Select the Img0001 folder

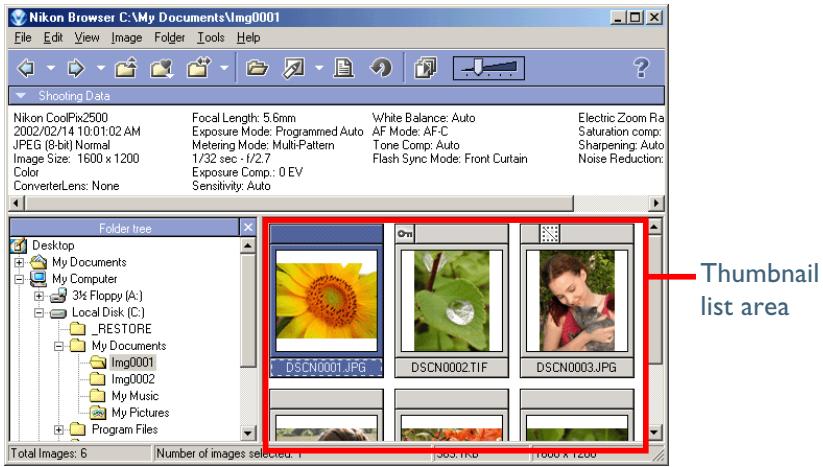point(132,363)
